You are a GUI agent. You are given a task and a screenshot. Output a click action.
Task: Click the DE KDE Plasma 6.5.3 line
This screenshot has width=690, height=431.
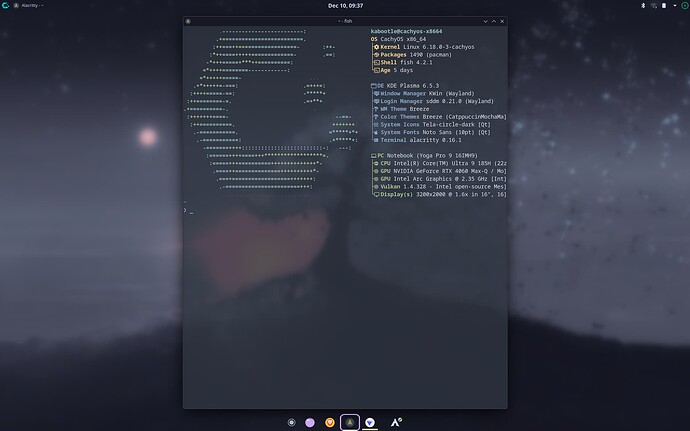[405, 86]
